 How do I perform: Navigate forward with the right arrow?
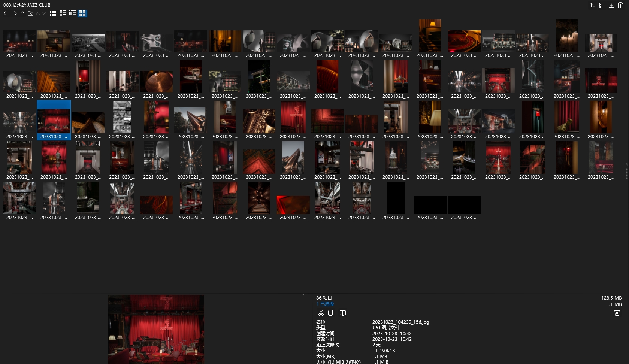(x=14, y=13)
